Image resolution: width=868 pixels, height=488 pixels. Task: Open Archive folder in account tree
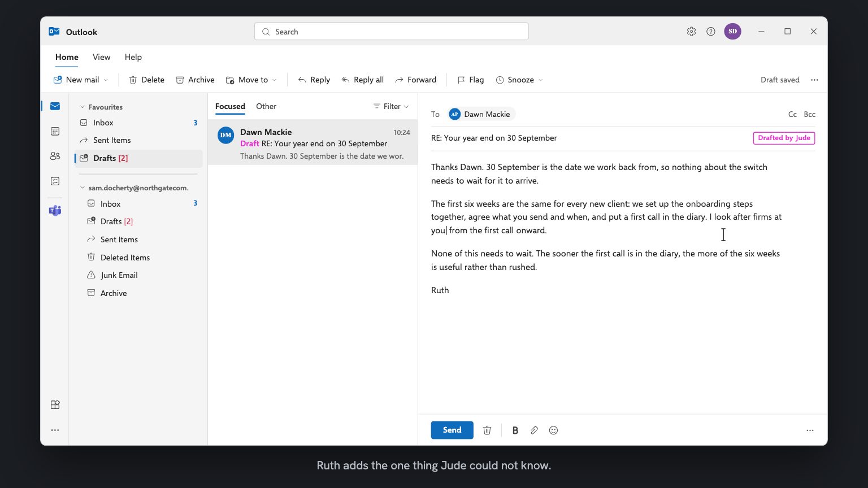138,293
